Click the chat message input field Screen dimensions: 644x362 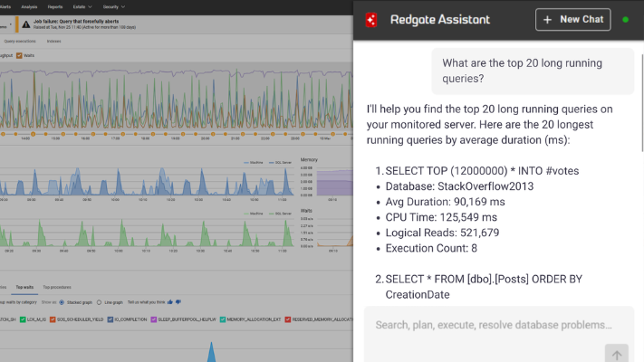click(494, 325)
